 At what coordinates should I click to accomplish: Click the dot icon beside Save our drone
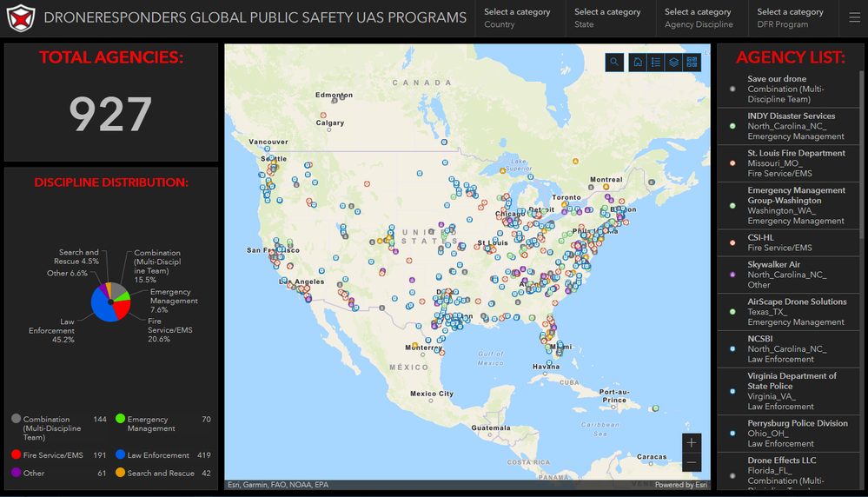click(x=732, y=89)
